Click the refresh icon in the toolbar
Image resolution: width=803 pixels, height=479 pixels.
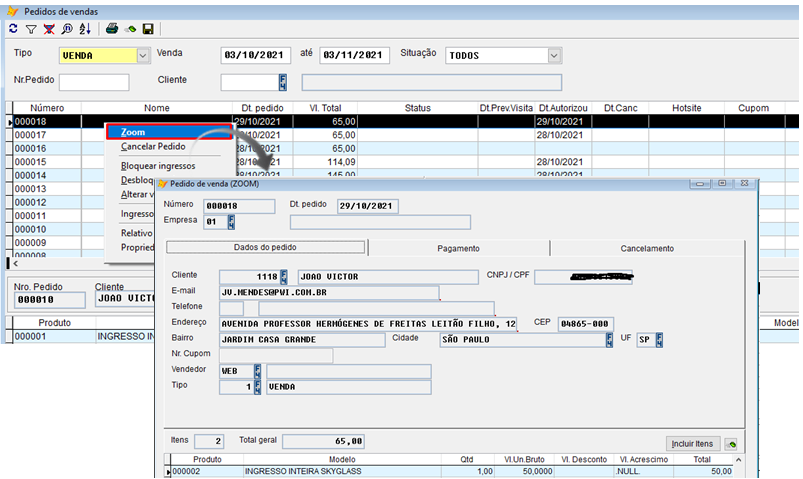pos(13,30)
